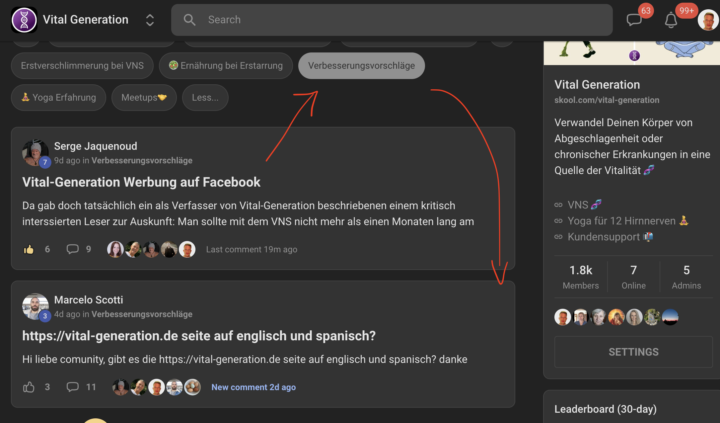The height and width of the screenshot is (423, 720).
Task: Open the Vital Generation community logo
Action: point(24,20)
